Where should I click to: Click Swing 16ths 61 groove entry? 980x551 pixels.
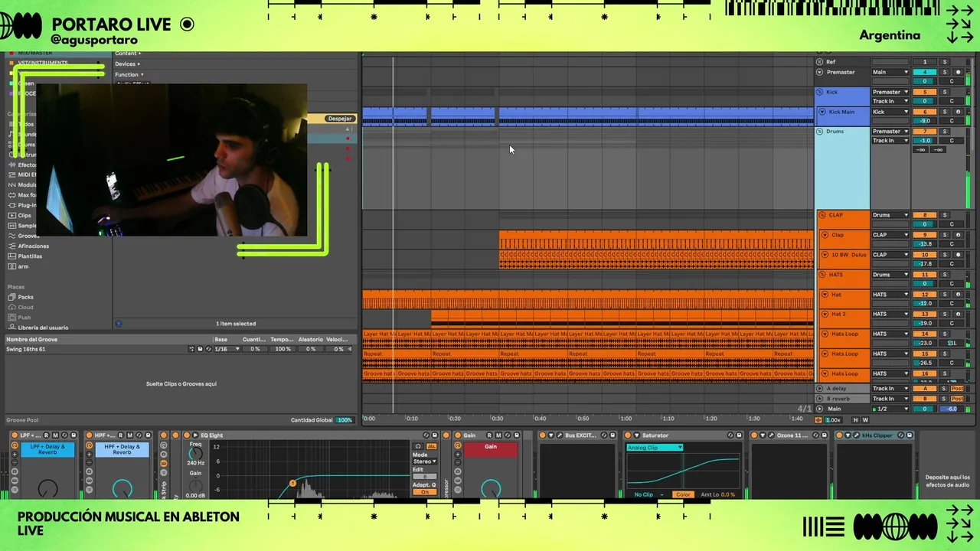26,349
